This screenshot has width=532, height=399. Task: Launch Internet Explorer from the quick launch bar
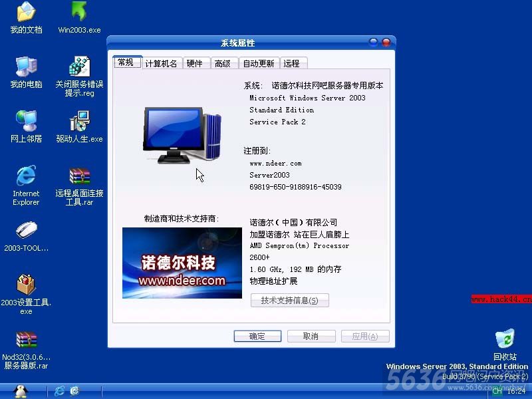(x=59, y=391)
